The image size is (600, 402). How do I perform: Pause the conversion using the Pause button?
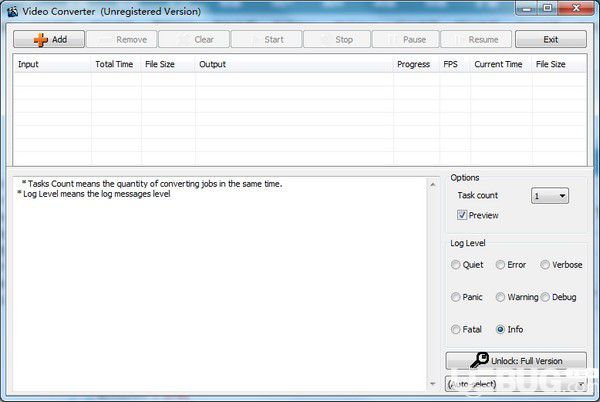click(405, 39)
